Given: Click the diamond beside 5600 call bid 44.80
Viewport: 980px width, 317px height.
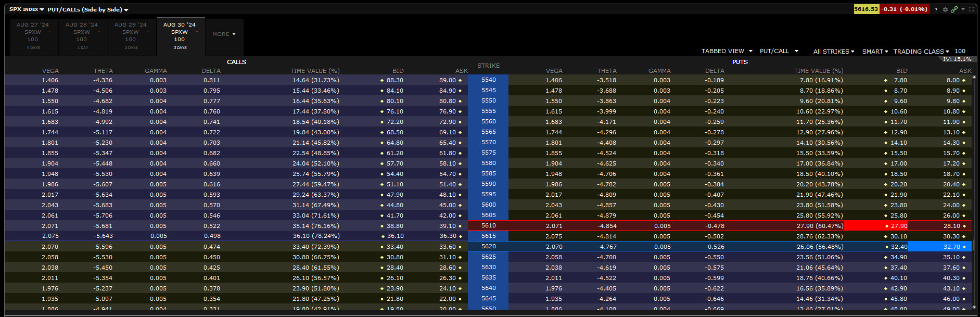Looking at the screenshot, I should tap(382, 206).
